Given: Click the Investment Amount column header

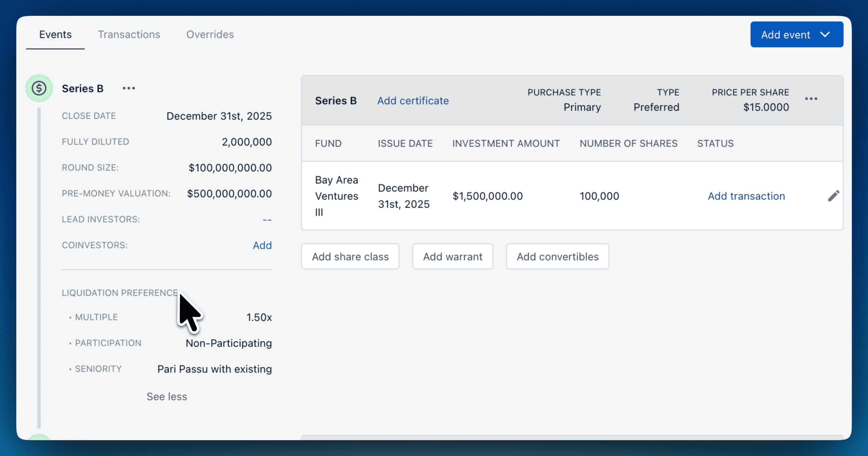Looking at the screenshot, I should point(506,143).
